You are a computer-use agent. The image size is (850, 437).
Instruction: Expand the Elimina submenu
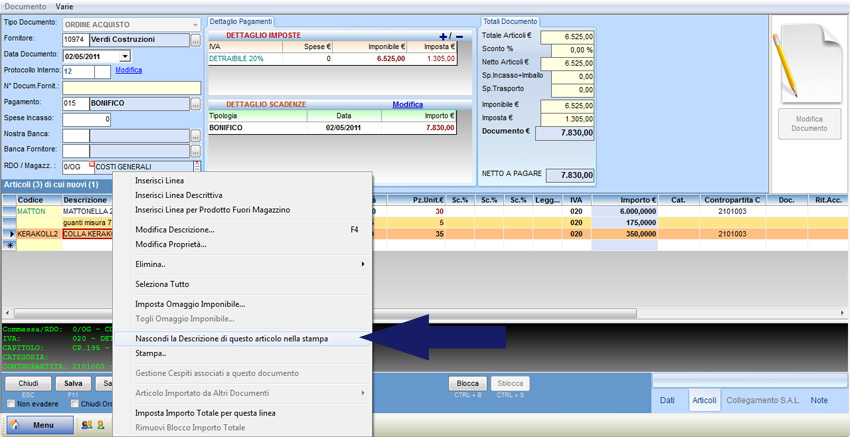(242, 264)
